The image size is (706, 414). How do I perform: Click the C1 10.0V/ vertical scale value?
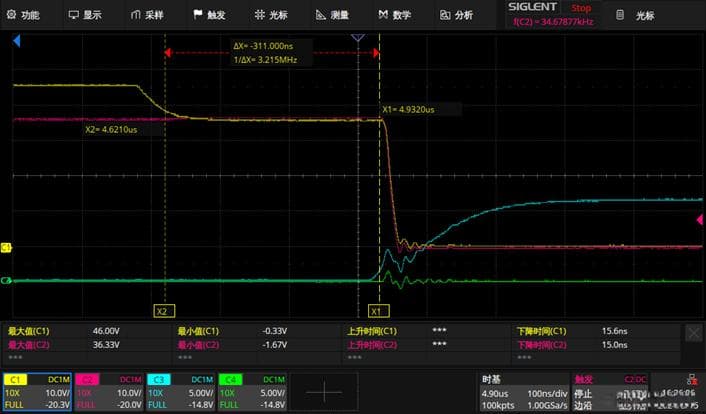coord(57,393)
